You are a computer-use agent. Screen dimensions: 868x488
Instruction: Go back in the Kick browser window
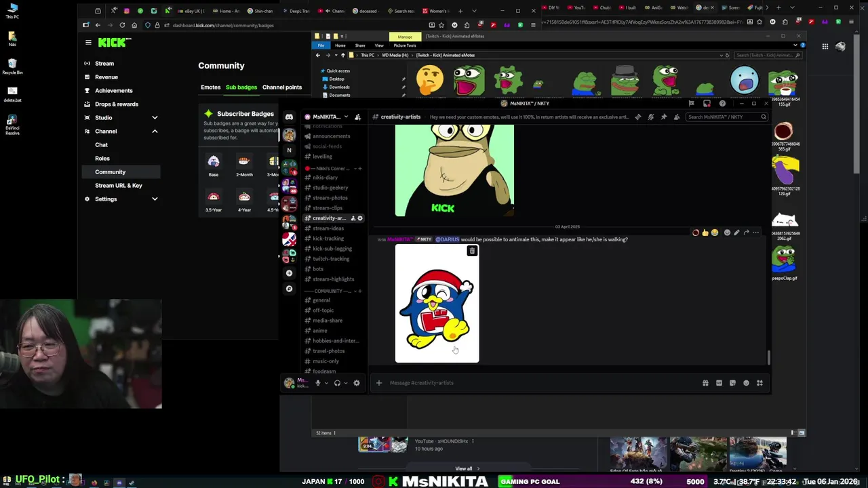[x=98, y=25]
